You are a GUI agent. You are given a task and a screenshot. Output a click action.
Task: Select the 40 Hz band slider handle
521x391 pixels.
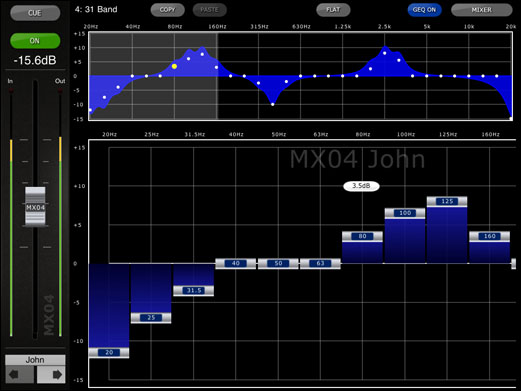[236, 263]
